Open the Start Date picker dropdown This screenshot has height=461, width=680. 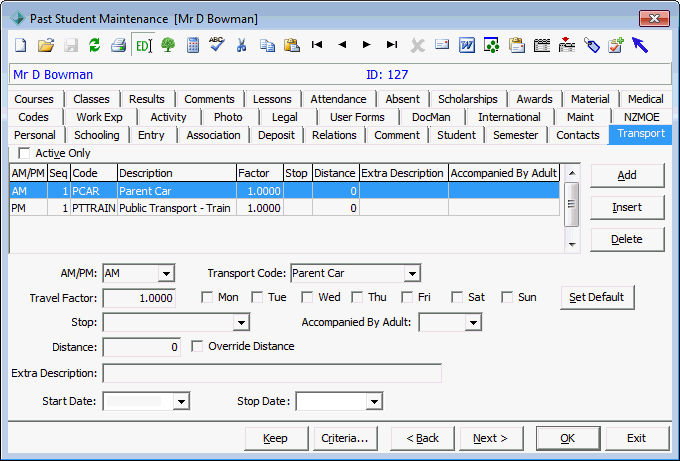click(x=181, y=402)
